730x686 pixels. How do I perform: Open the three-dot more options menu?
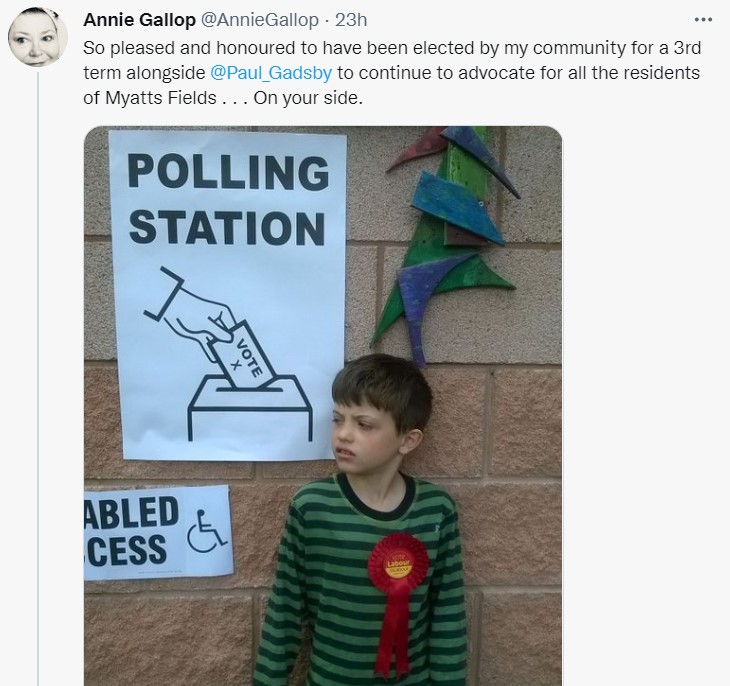[703, 20]
